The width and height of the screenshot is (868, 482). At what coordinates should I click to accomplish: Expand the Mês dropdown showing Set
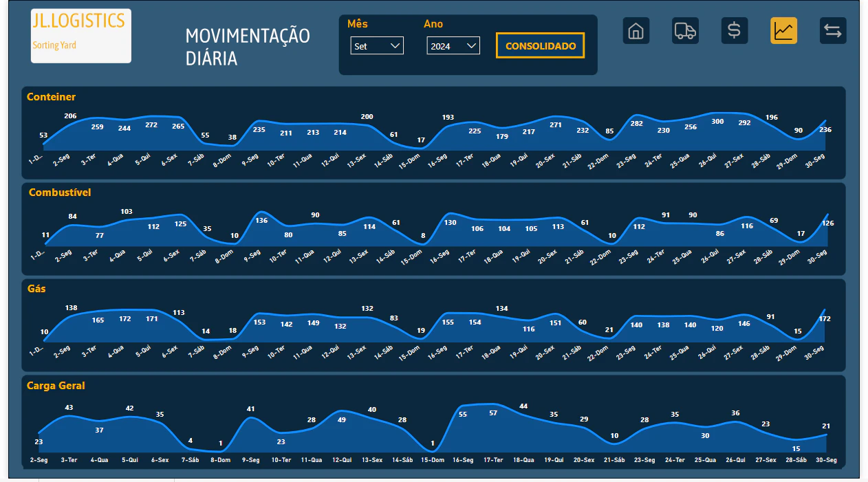point(377,46)
